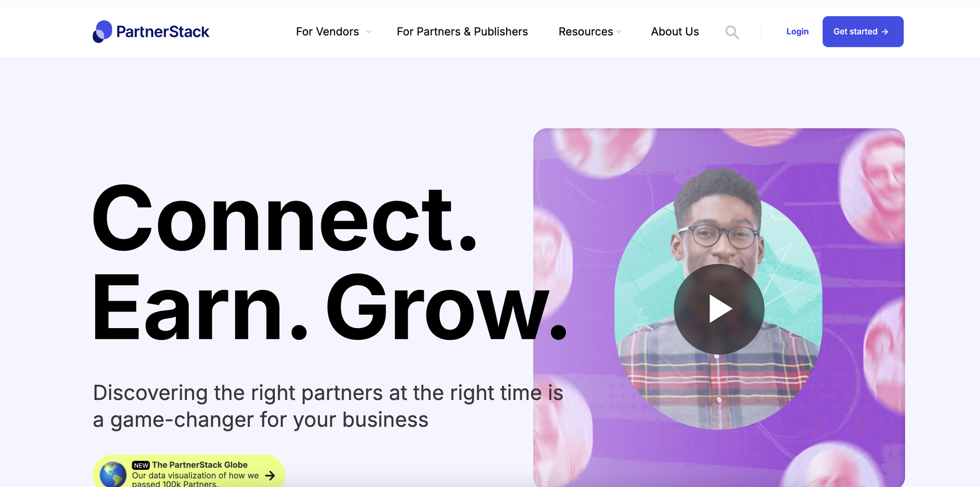
Task: Open the search magnifier icon
Action: [732, 32]
